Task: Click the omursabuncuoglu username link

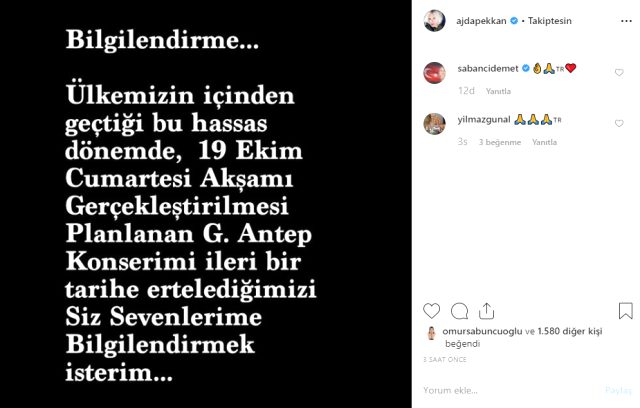Action: [x=482, y=331]
